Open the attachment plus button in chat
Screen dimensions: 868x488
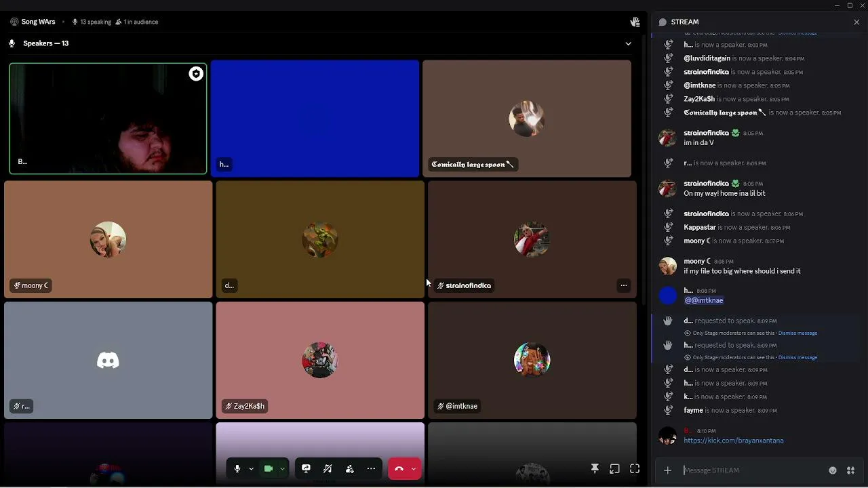coord(668,470)
